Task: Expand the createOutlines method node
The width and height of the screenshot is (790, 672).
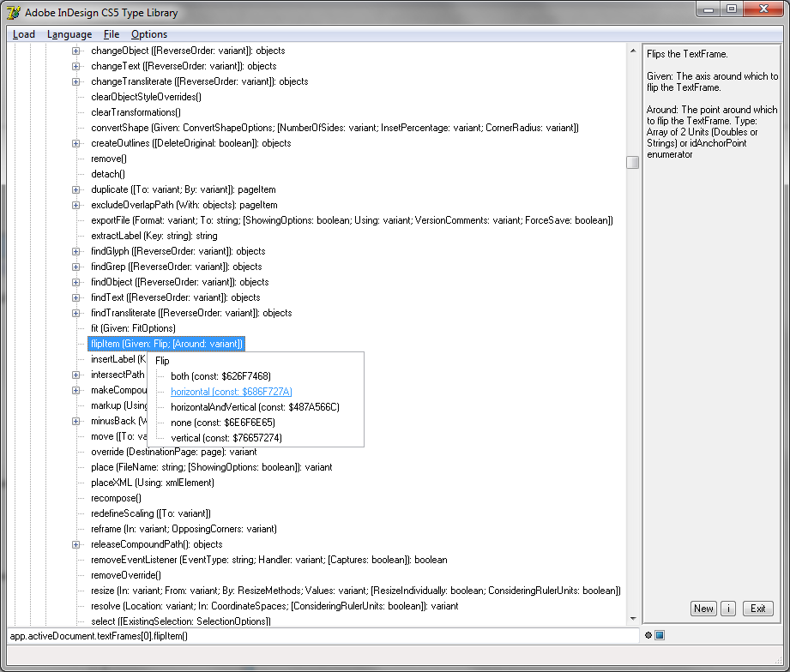Action: click(x=75, y=143)
